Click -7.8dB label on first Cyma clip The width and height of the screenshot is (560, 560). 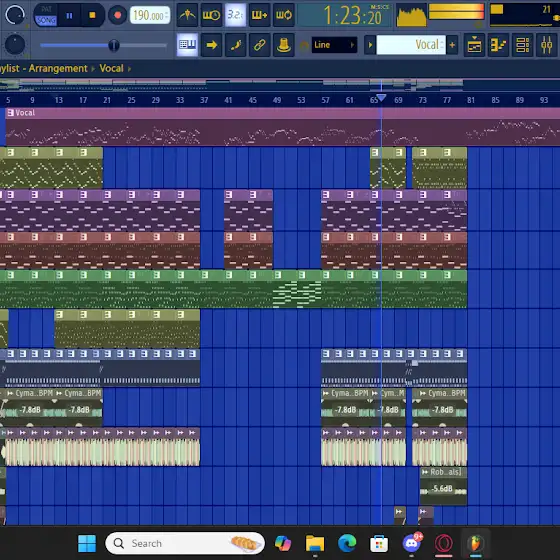click(30, 410)
